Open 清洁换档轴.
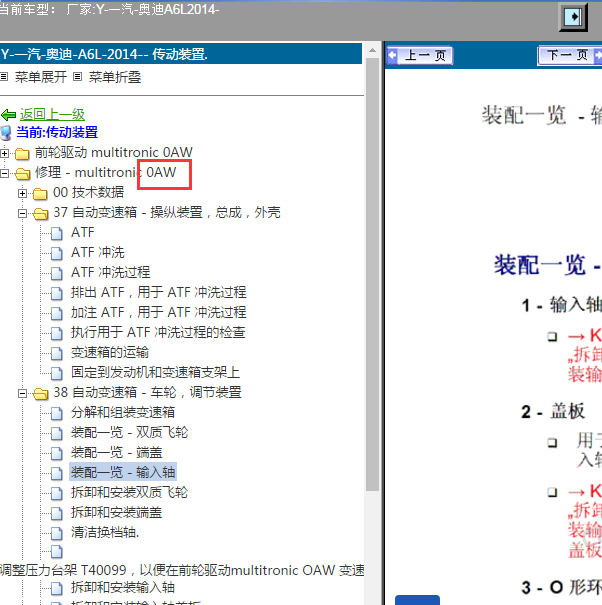 coord(105,532)
